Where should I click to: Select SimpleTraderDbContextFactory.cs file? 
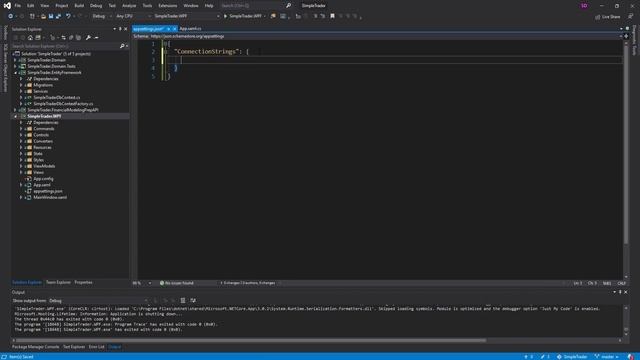tap(63, 104)
